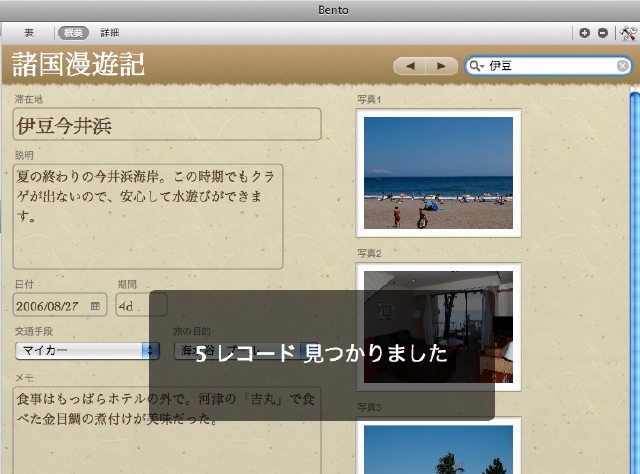
Task: Click the plus icon to add a record
Action: pos(584,33)
